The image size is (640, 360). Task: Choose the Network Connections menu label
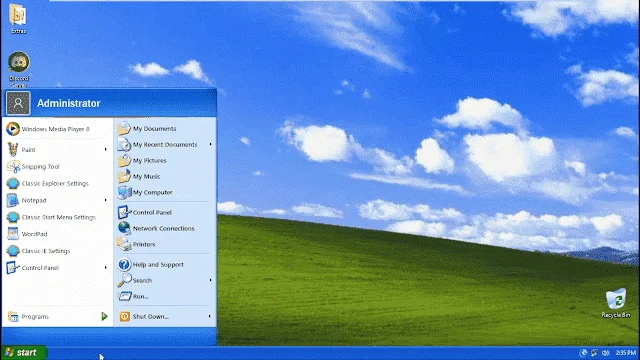tap(164, 229)
